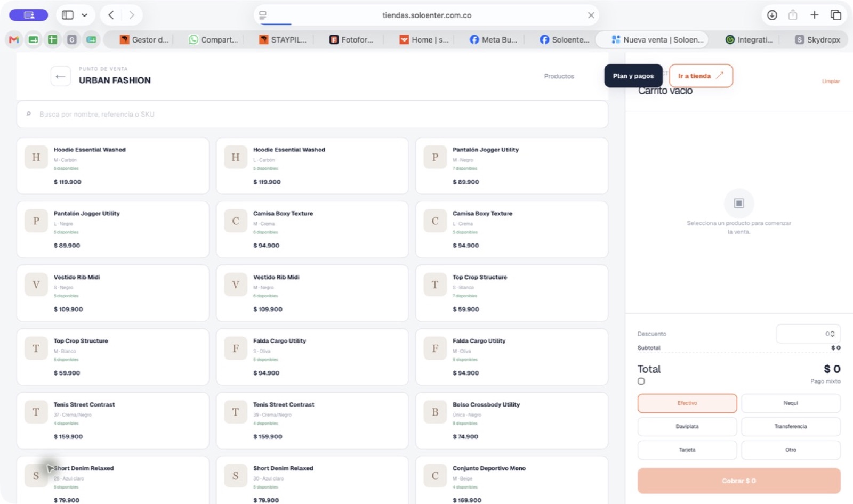
Task: Add Top Crop Structure M Blanco
Action: tap(113, 357)
